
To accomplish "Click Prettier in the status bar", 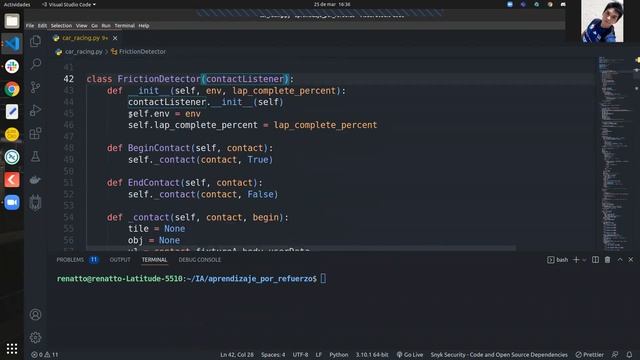I will (589, 355).
